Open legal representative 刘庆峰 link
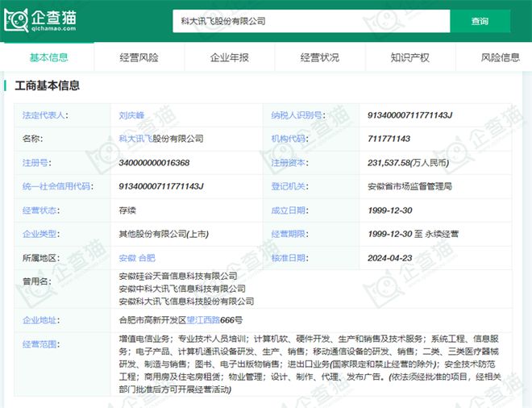This screenshot has width=532, height=408. [x=131, y=115]
